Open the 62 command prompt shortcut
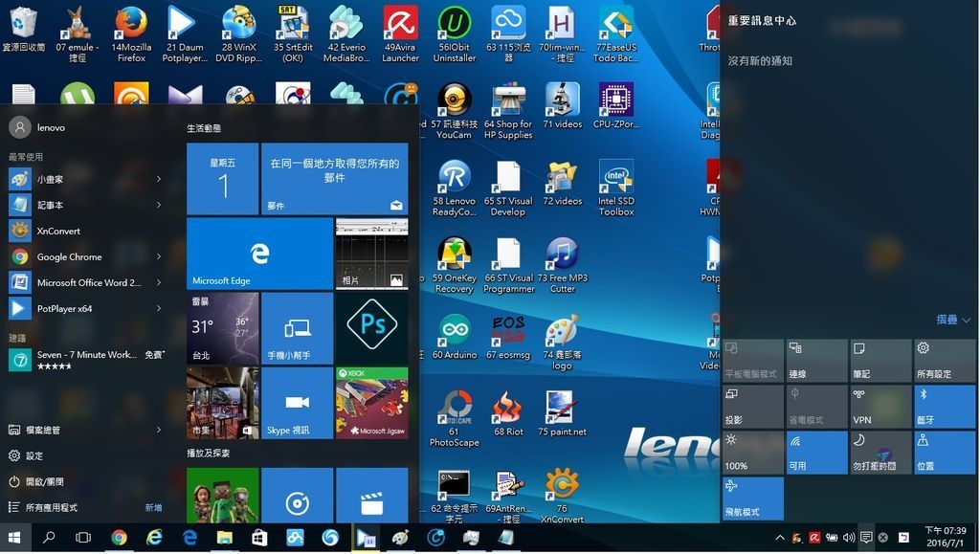Screen dimensions: 980x554 [x=455, y=497]
